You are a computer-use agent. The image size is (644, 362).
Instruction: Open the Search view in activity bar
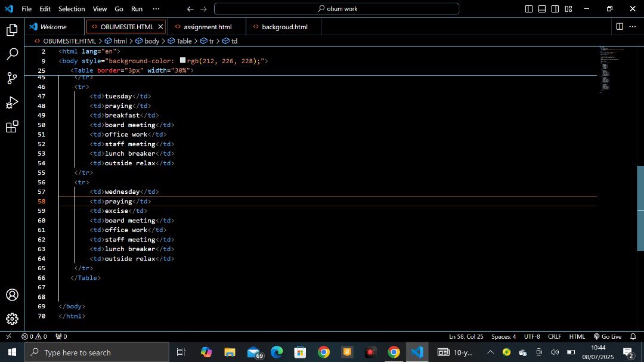(x=12, y=54)
